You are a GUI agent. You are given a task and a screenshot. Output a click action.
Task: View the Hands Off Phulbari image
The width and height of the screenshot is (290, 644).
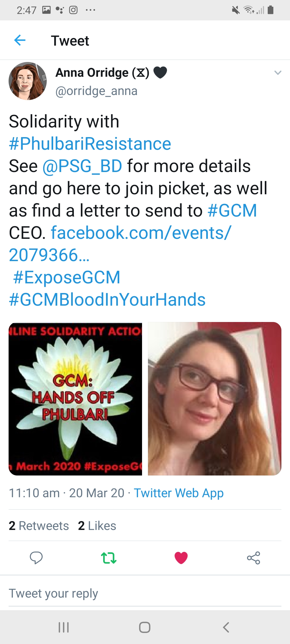point(75,399)
